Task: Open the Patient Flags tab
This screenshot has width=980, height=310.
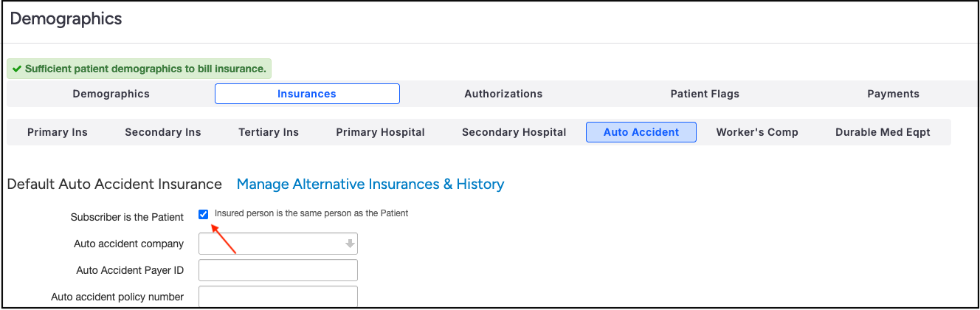Action: [705, 94]
